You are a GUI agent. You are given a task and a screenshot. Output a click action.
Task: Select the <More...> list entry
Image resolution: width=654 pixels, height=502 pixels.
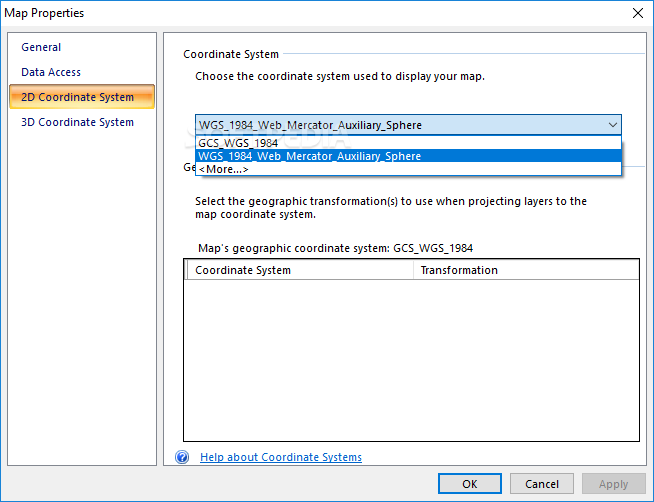pos(408,169)
